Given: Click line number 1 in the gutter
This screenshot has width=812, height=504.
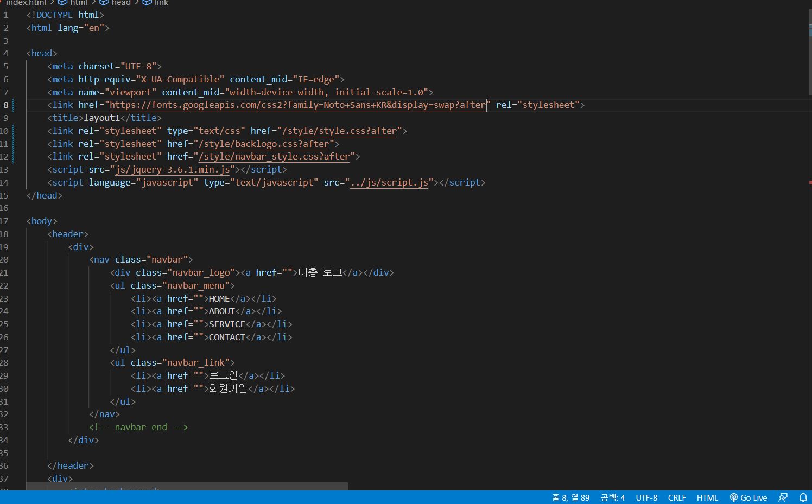Looking at the screenshot, I should point(6,15).
